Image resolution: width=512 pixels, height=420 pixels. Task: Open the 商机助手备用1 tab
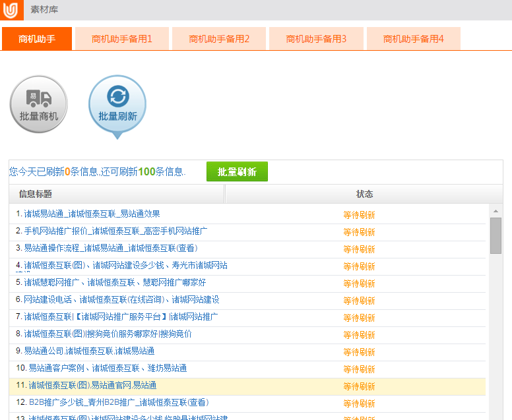pos(122,39)
